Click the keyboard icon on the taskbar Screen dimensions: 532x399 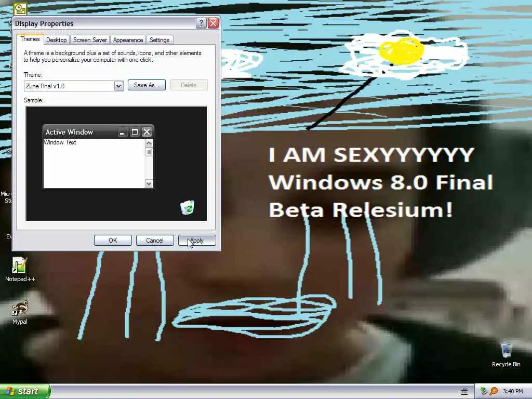point(464,392)
